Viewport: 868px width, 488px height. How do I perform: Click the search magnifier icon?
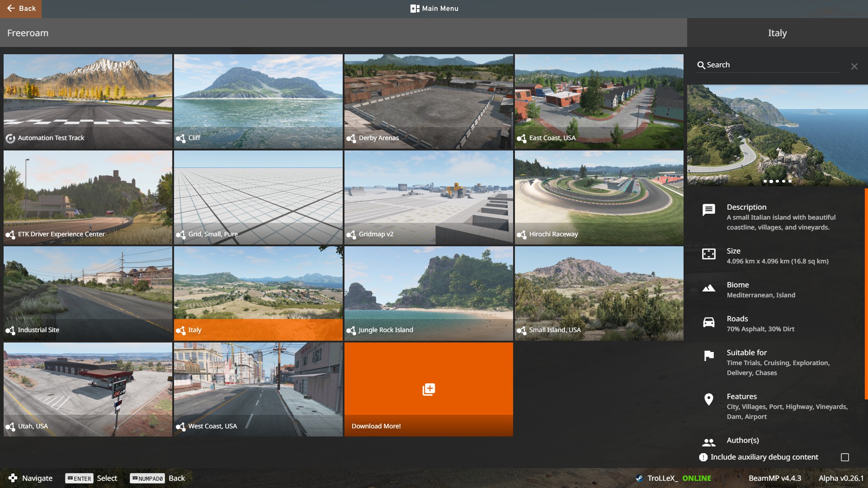tap(701, 65)
